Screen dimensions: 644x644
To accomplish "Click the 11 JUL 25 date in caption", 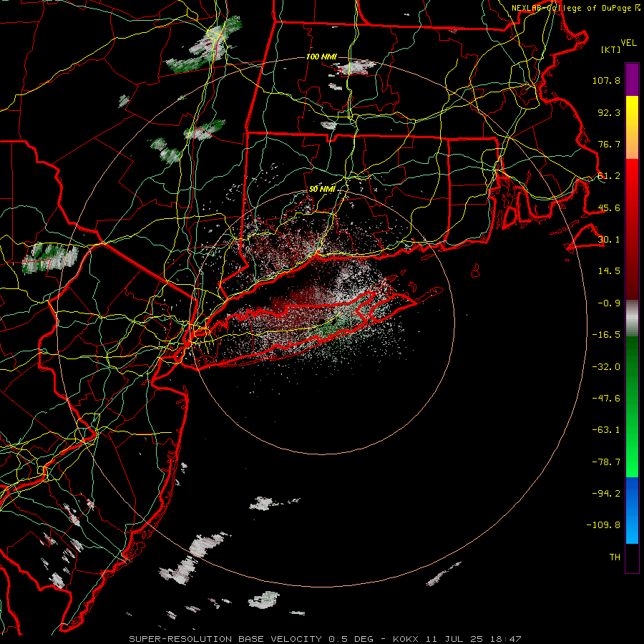I will 454,639.
